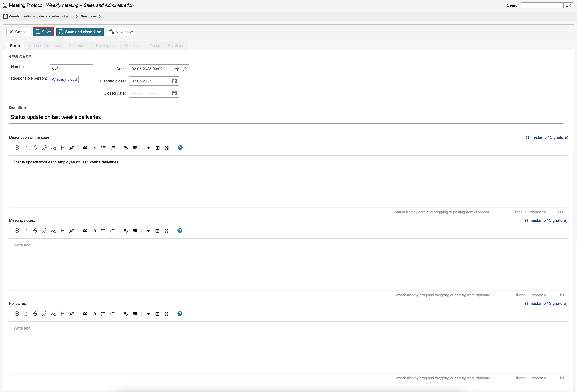The height and width of the screenshot is (392, 577).
Task: Toggle side-by-side view in Meeting notes toolbar
Action: 157,231
